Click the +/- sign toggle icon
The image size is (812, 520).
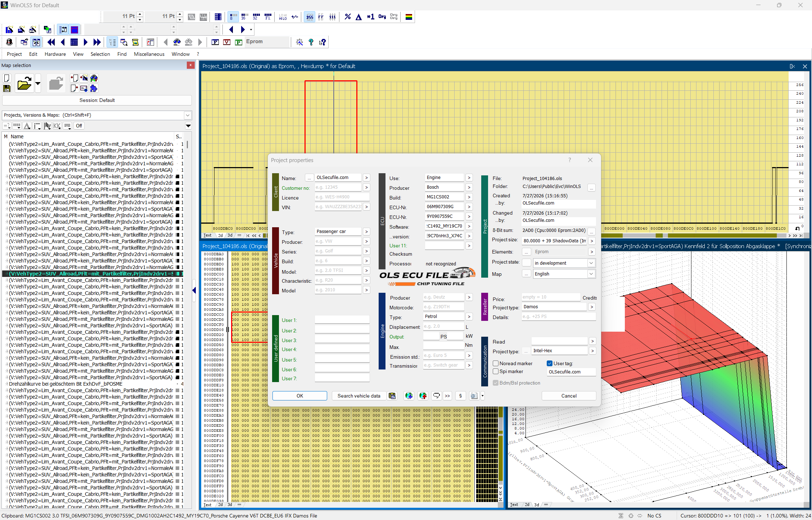tap(294, 17)
